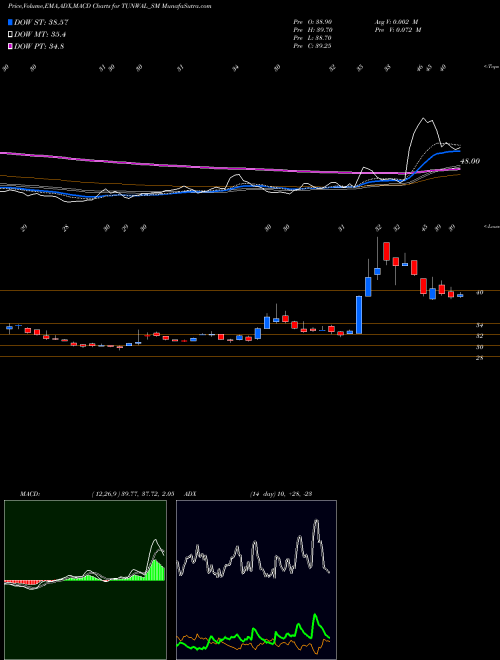
Task: Click the 30 price axis label
Action: pos(479,347)
